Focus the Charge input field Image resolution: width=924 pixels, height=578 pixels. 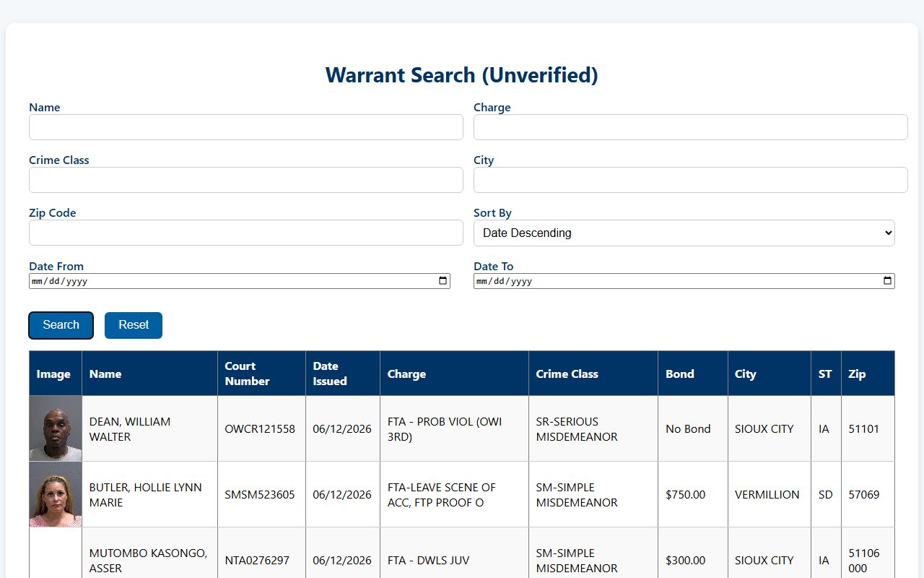click(x=691, y=127)
